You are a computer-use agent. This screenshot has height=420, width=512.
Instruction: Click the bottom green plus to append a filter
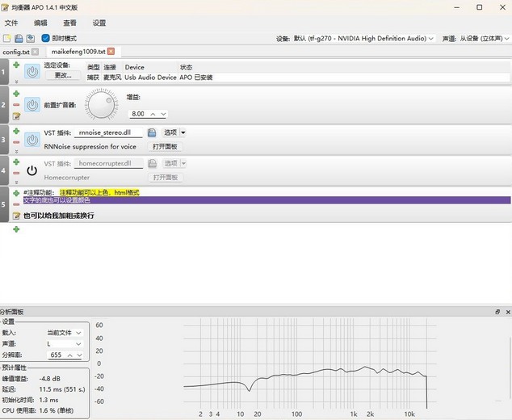click(x=16, y=229)
